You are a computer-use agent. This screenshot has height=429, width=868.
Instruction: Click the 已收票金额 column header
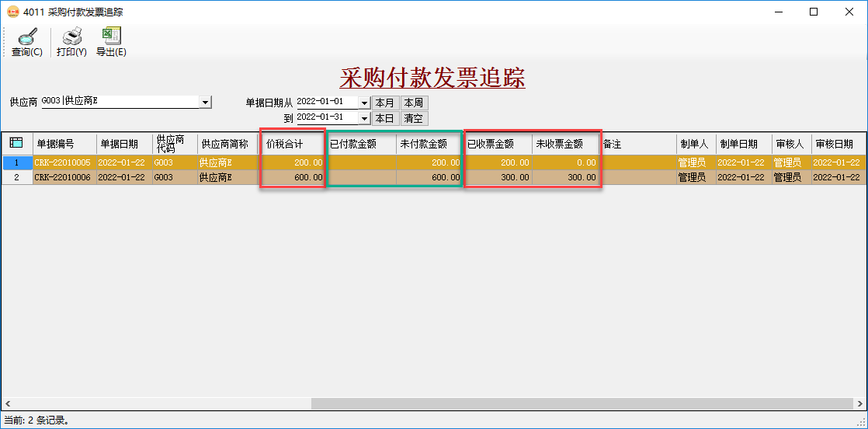(x=497, y=144)
